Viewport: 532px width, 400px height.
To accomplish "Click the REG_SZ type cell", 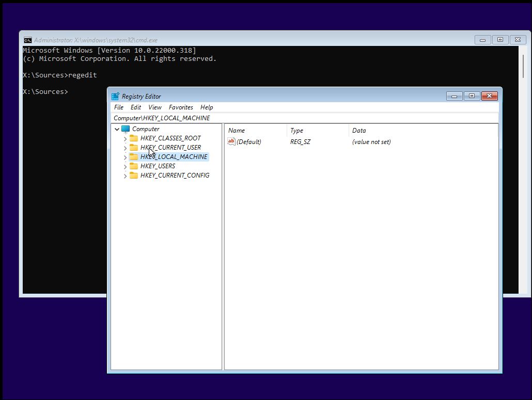I will 300,142.
